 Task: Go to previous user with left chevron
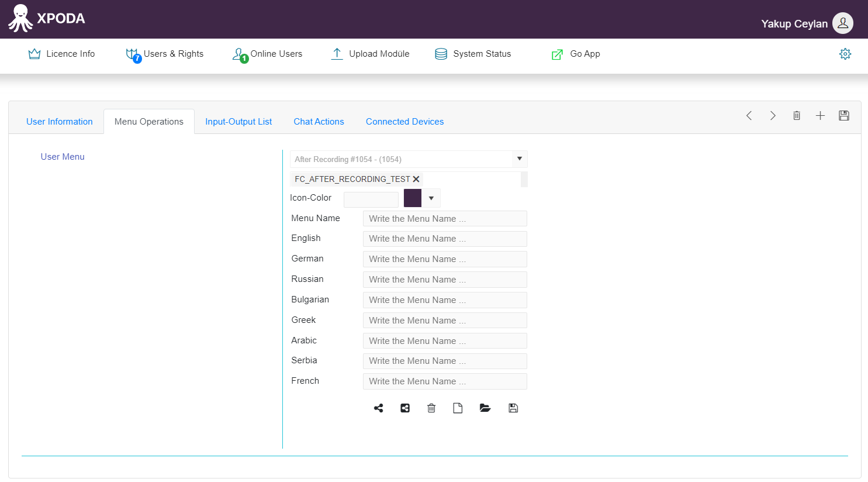tap(749, 115)
